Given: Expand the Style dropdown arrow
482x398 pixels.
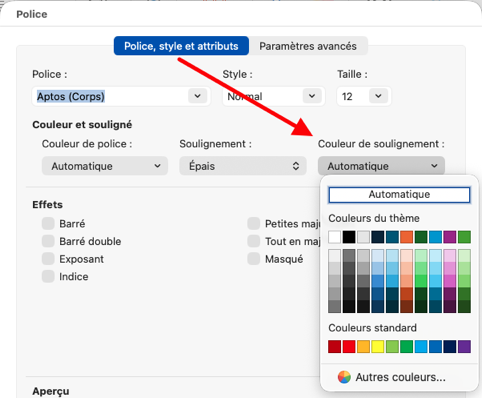Looking at the screenshot, I should (x=312, y=96).
